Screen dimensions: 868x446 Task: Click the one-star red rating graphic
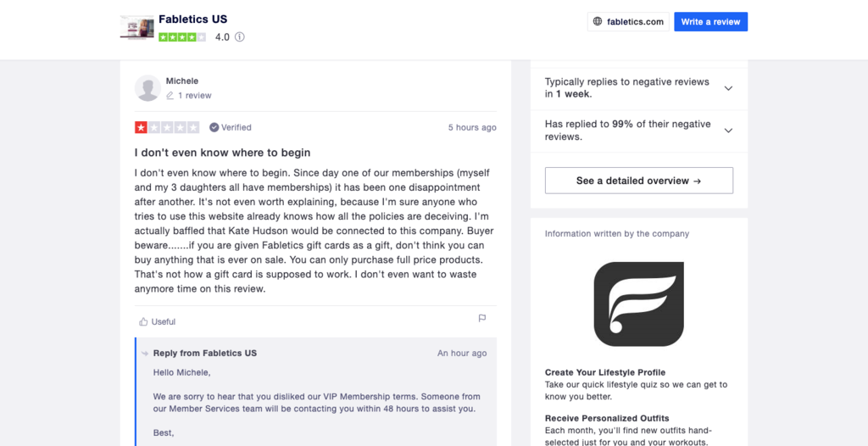coord(167,127)
